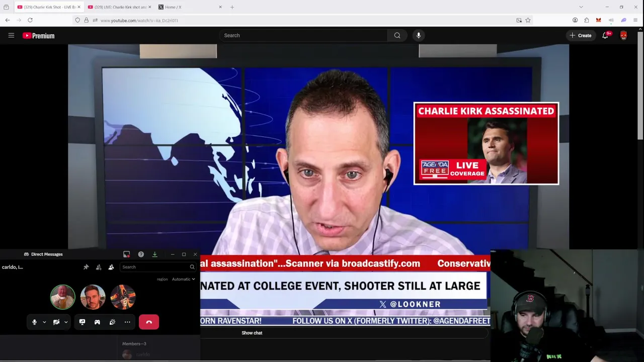Close the Home / X tab
Viewport: 644px width, 362px height.
coord(220,7)
